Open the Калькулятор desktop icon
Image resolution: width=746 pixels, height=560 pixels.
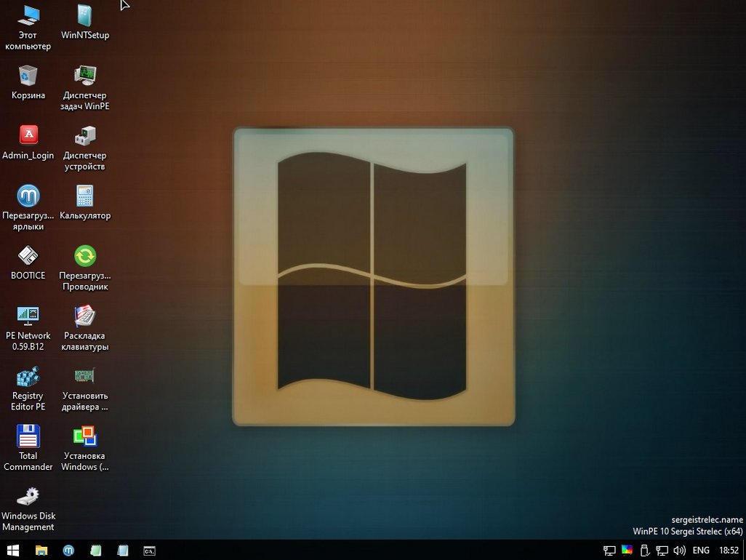click(x=85, y=196)
